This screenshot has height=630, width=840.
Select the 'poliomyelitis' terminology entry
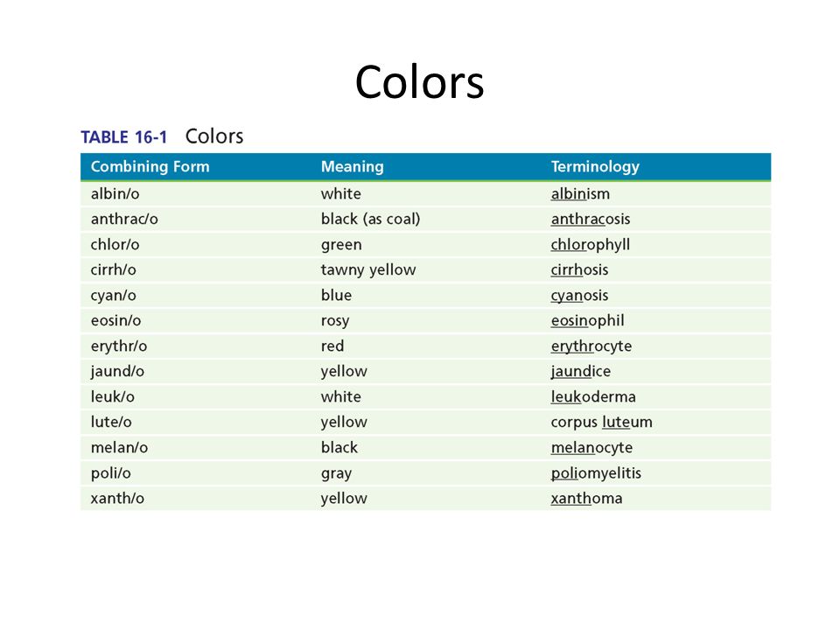596,473
